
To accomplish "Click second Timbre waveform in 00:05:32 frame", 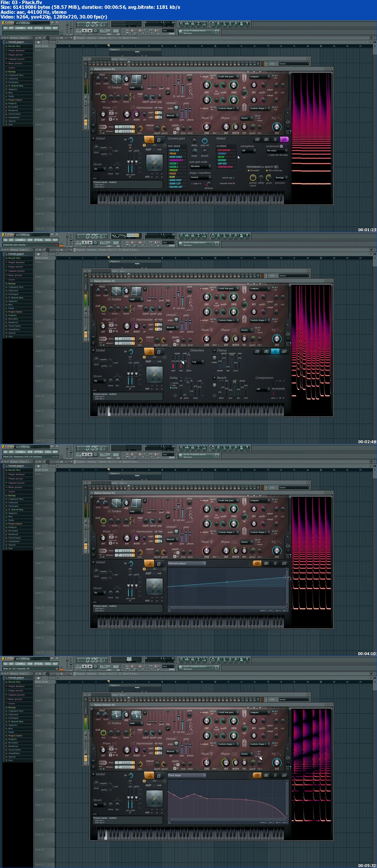I will pos(136,715).
